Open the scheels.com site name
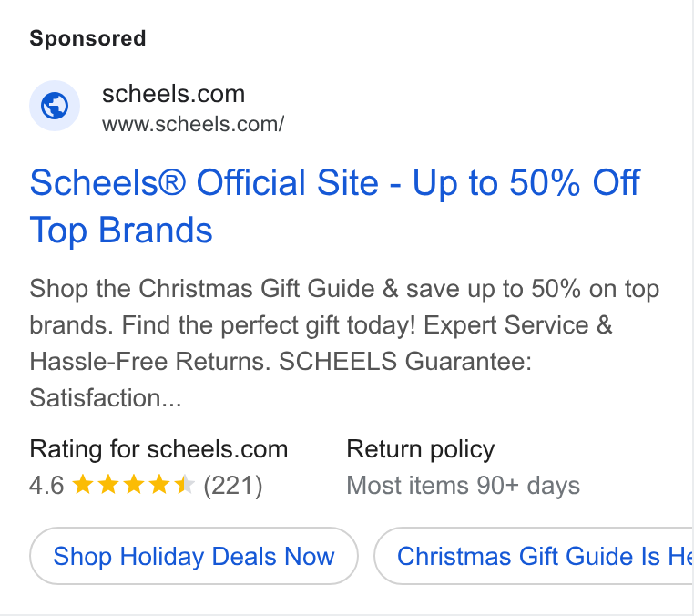Image resolution: width=694 pixels, height=616 pixels. pyautogui.click(x=173, y=94)
